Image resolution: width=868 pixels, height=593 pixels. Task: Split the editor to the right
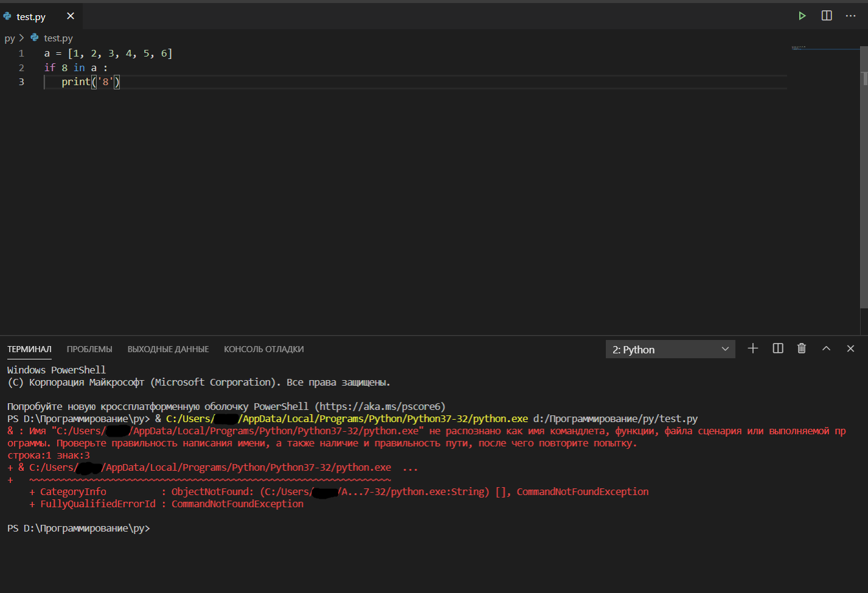(x=827, y=16)
